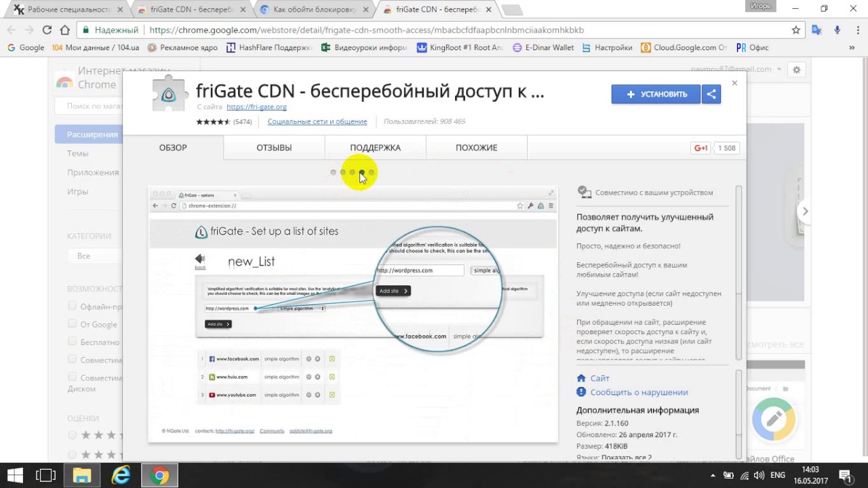This screenshot has width=868, height=488.
Task: Open a new browser tab
Action: click(x=512, y=9)
